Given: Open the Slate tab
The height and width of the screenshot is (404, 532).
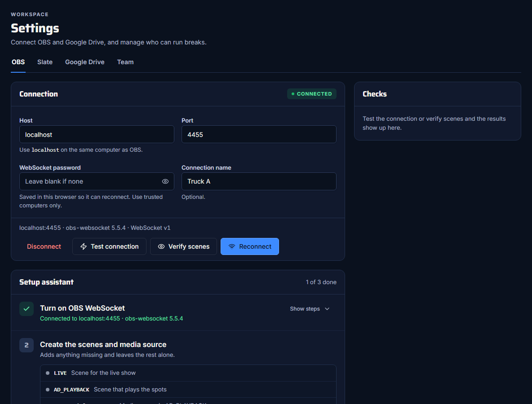Looking at the screenshot, I should [45, 62].
